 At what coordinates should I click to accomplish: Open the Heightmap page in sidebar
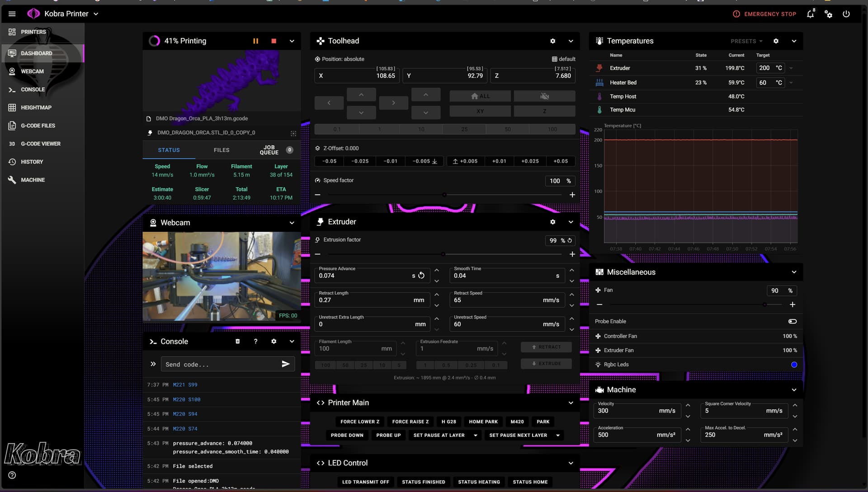point(42,108)
